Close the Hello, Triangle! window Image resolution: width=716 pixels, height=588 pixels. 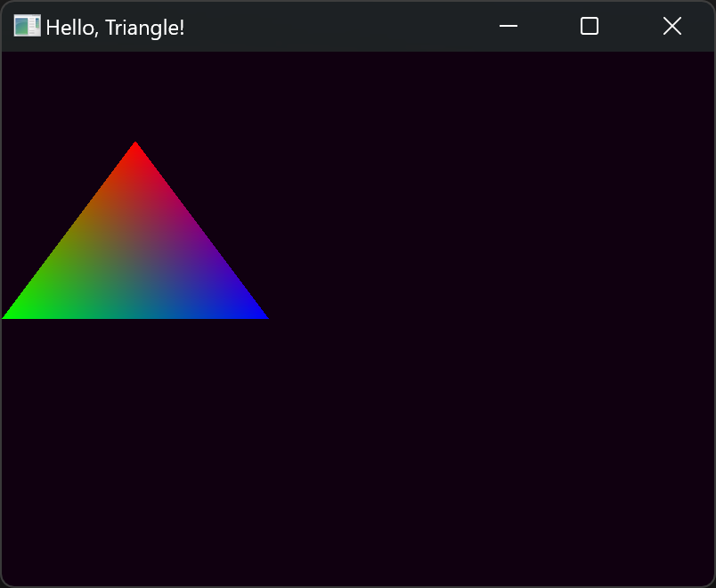click(x=672, y=27)
